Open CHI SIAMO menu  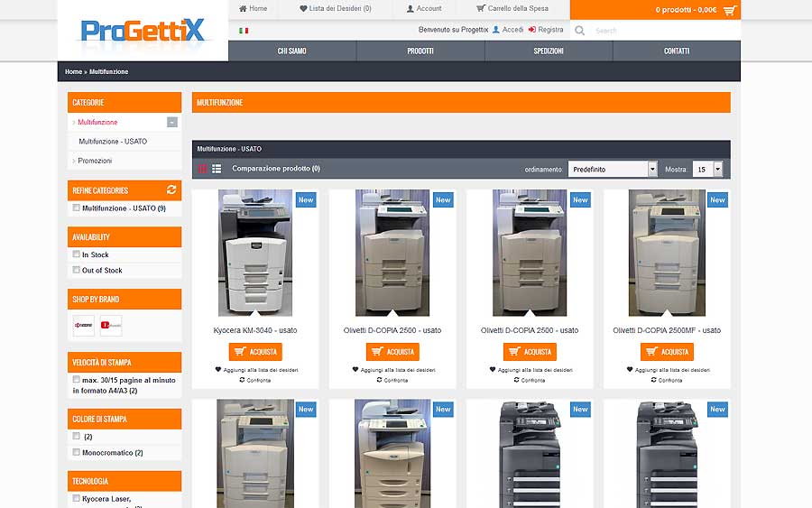tap(292, 51)
